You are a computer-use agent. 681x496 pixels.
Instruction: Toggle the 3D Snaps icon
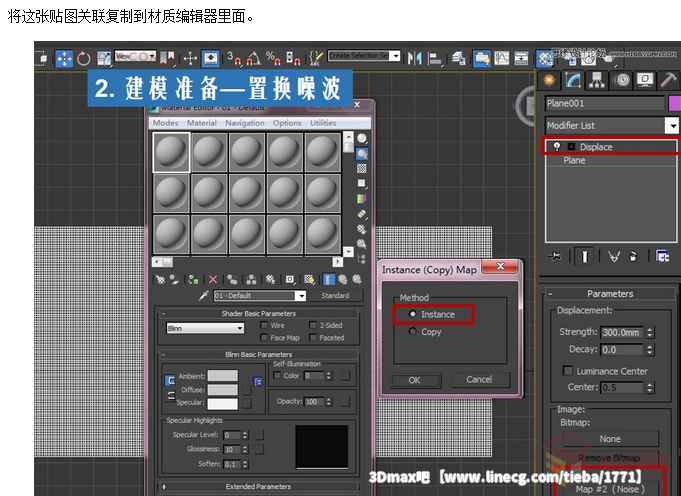[235, 58]
